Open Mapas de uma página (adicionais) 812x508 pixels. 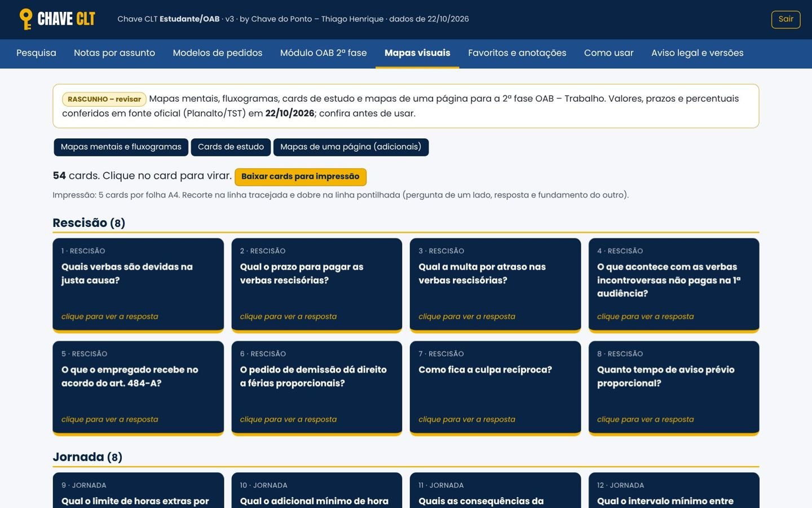(x=351, y=147)
